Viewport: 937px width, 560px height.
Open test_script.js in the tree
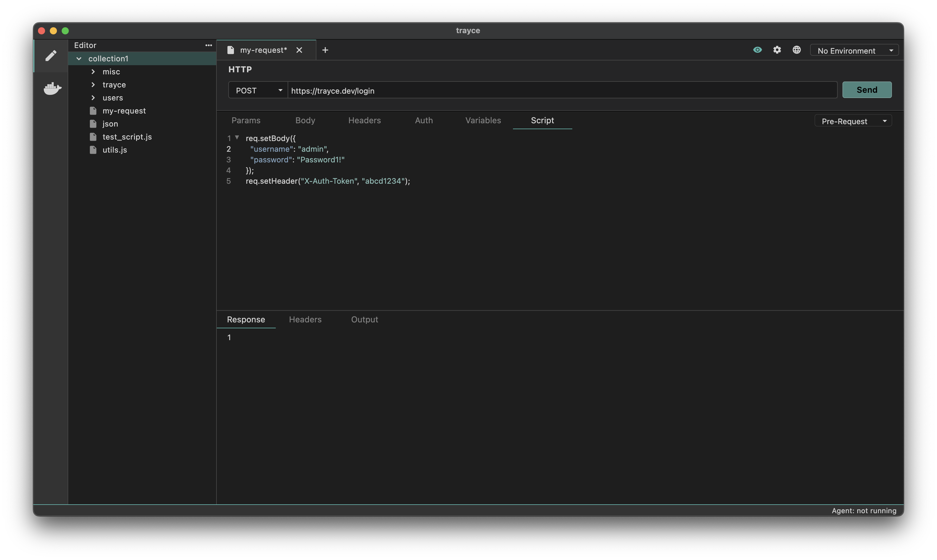point(127,137)
